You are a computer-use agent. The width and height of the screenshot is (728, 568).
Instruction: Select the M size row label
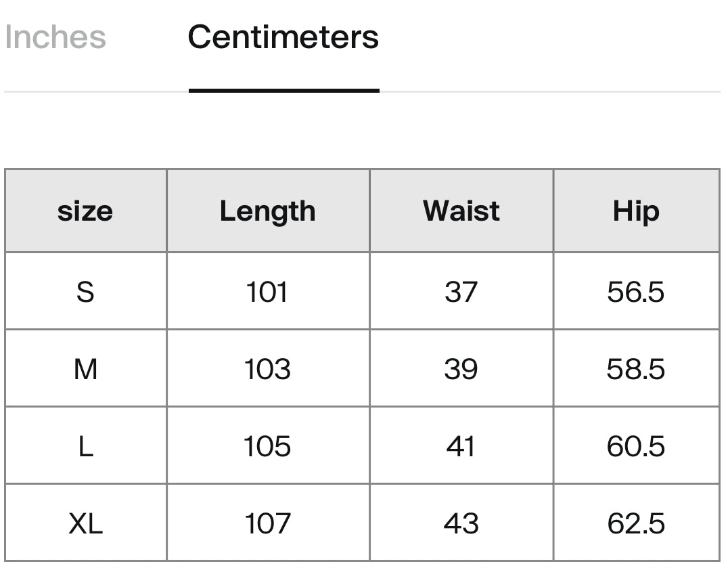click(x=85, y=369)
